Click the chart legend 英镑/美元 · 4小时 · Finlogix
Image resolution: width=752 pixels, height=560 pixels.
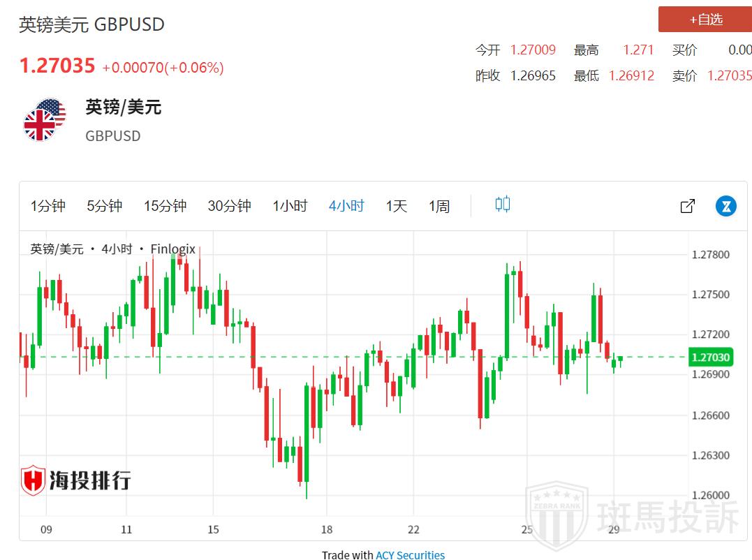113,249
